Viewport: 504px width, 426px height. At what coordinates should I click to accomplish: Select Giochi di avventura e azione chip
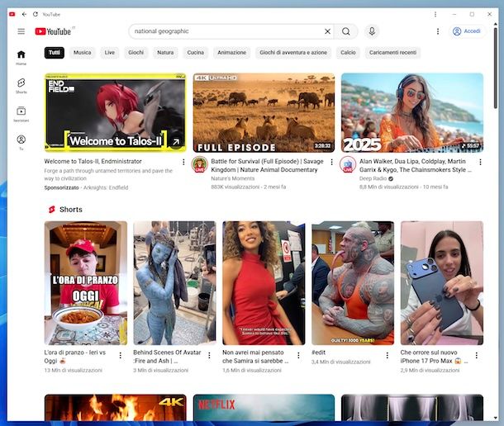tap(293, 52)
